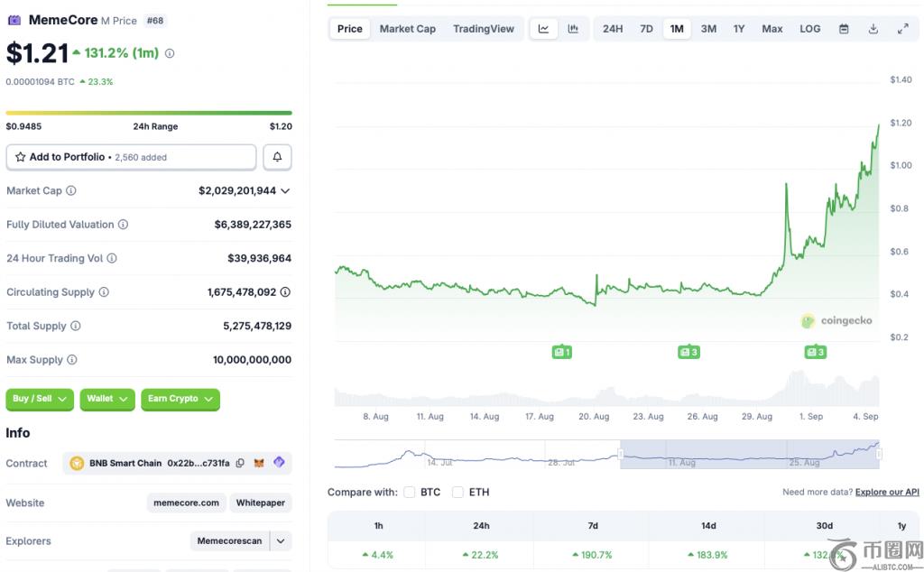Select the 7D time range tab

646,29
